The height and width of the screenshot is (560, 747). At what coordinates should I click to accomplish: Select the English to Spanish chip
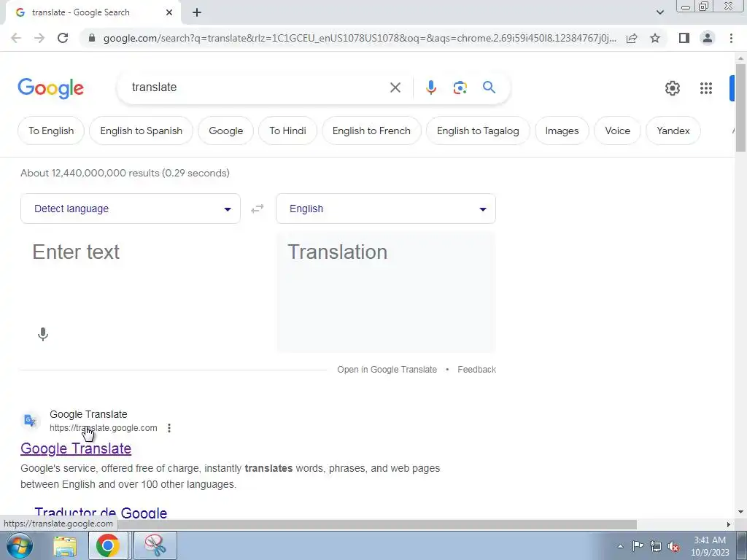[141, 131]
